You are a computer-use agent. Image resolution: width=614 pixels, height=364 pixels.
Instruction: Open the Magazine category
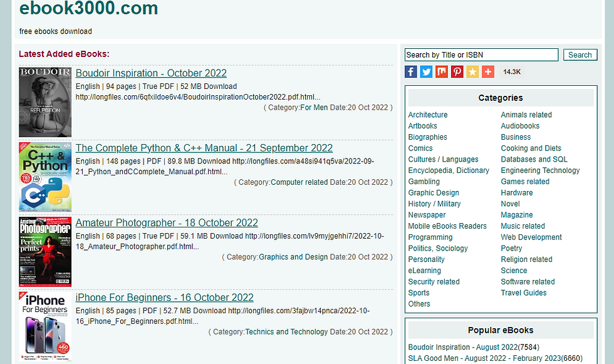[x=517, y=215]
